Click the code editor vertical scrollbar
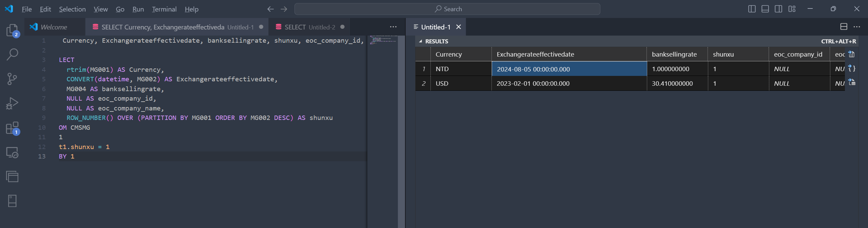Screen dimensions: 868x228 coord(401,131)
